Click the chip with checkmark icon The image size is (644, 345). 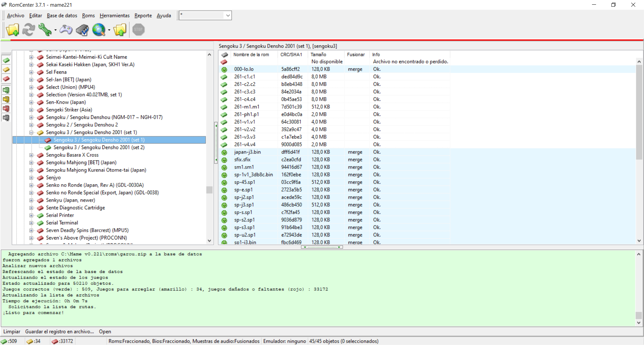82,30
